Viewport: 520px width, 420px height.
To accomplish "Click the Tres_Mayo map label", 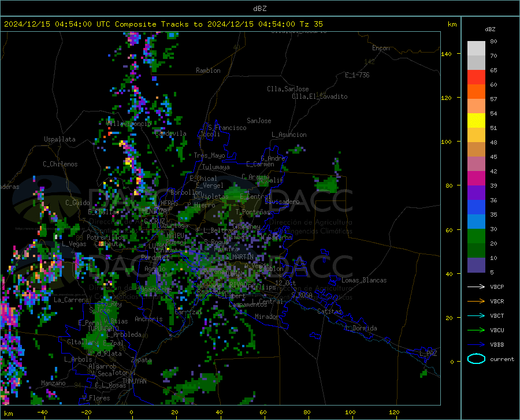I will [x=209, y=155].
